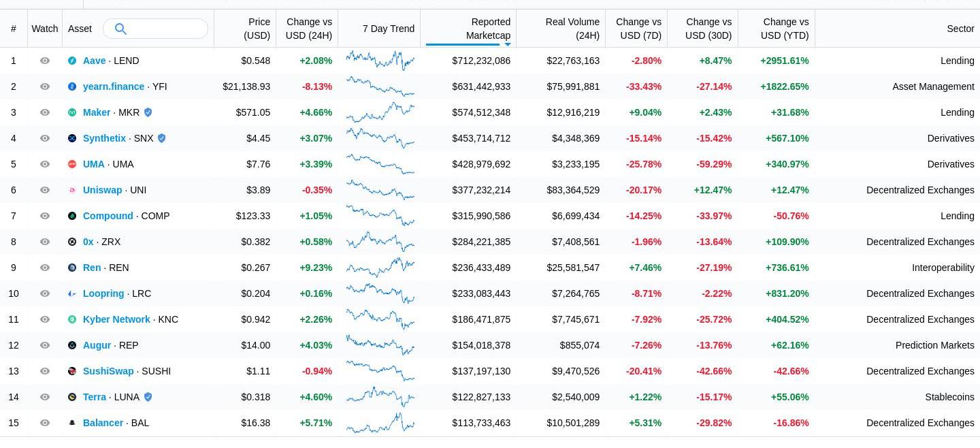The height and width of the screenshot is (448, 980).
Task: Click the Compound coin logo icon
Action: click(72, 216)
